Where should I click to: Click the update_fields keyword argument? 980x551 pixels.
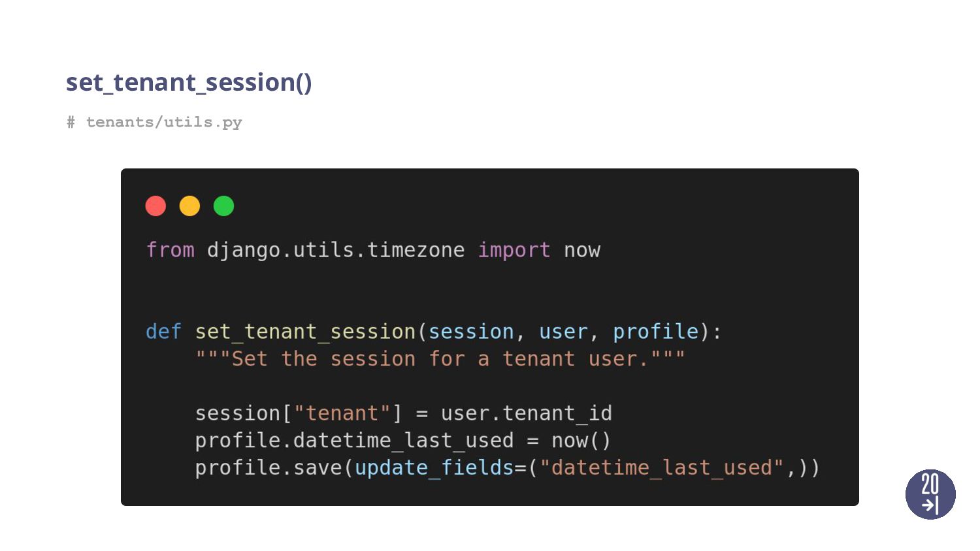434,468
